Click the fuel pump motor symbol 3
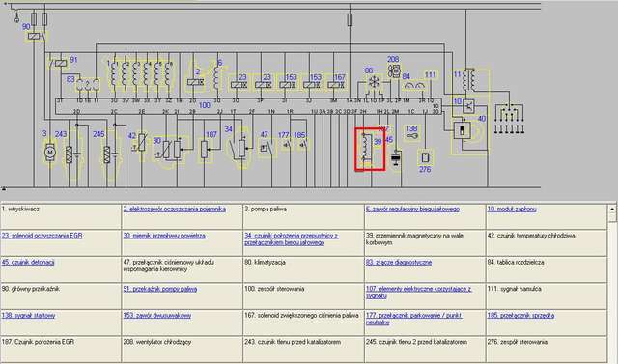The image size is (618, 364). (x=50, y=152)
